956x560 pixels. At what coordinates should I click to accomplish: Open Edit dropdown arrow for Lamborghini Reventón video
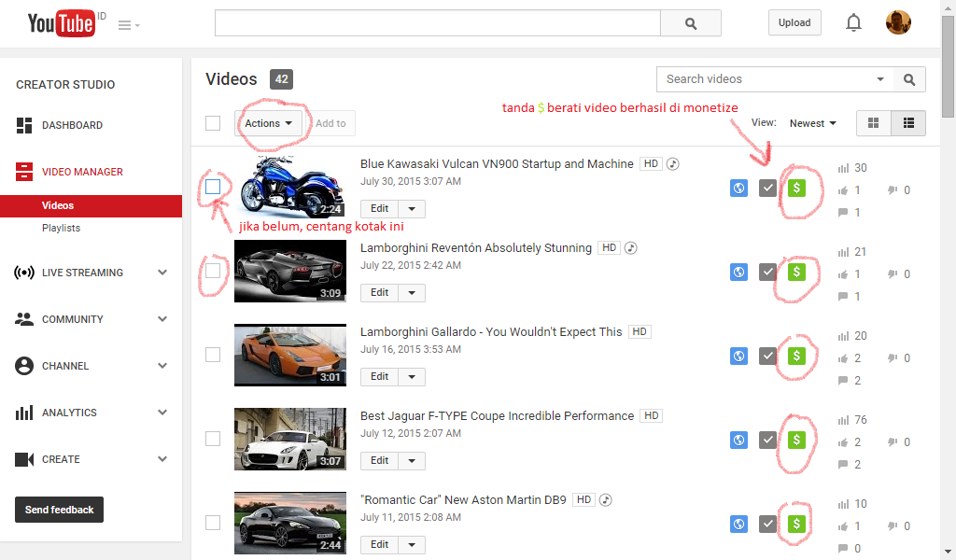(412, 293)
